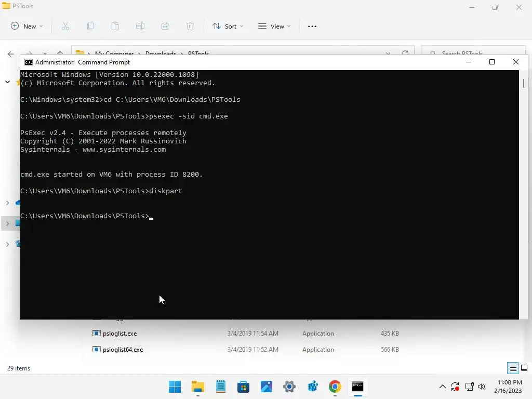This screenshot has height=399, width=532.
Task: Open the New item menu in File Explorer
Action: click(27, 26)
